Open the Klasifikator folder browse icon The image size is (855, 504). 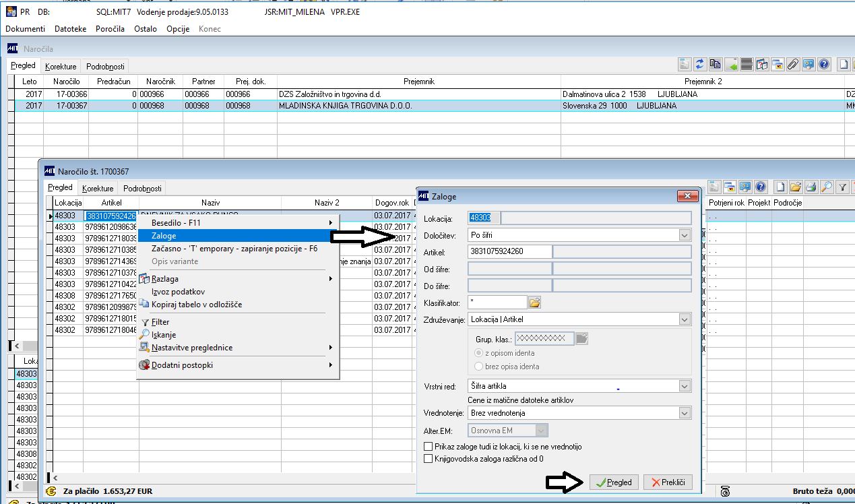tap(535, 303)
